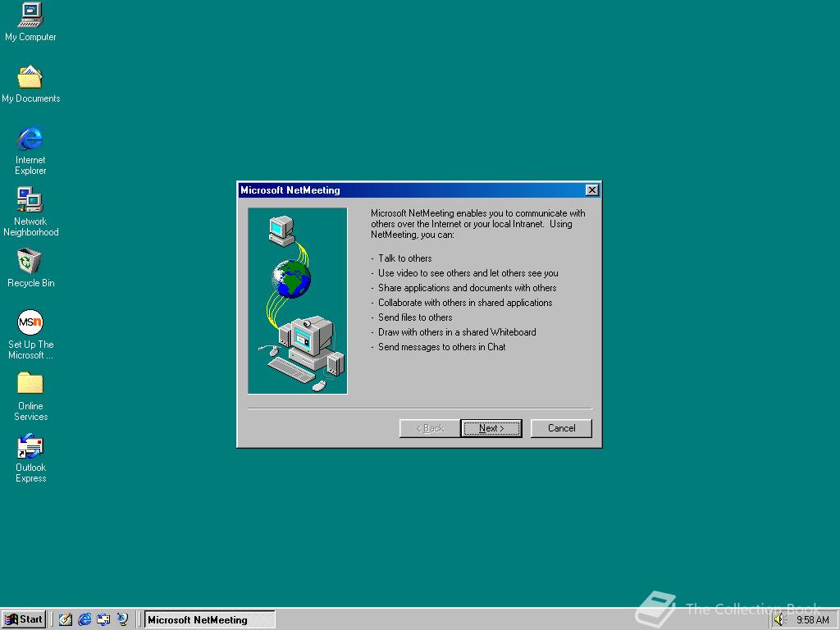Click the volume speaker tray icon
This screenshot has height=630, width=840.
coord(779,620)
